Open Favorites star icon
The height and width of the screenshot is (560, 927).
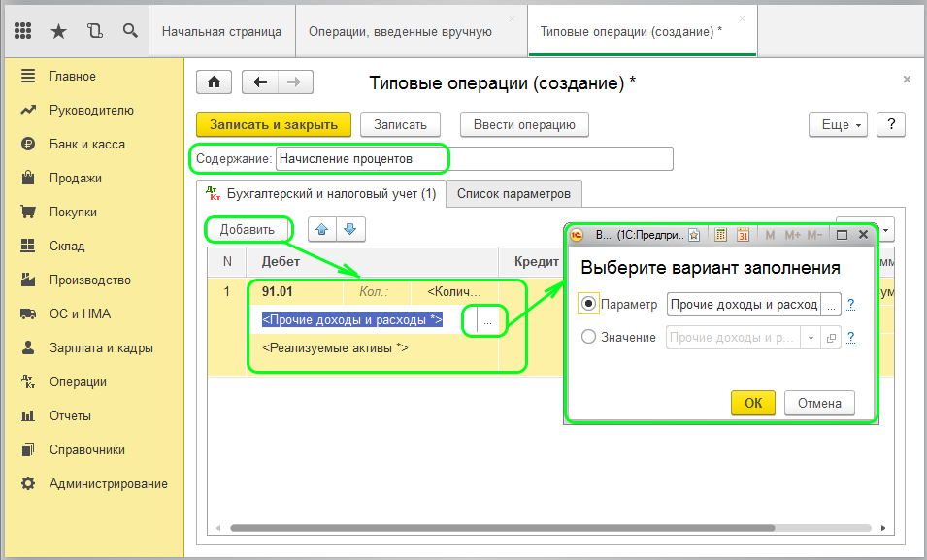tap(58, 31)
